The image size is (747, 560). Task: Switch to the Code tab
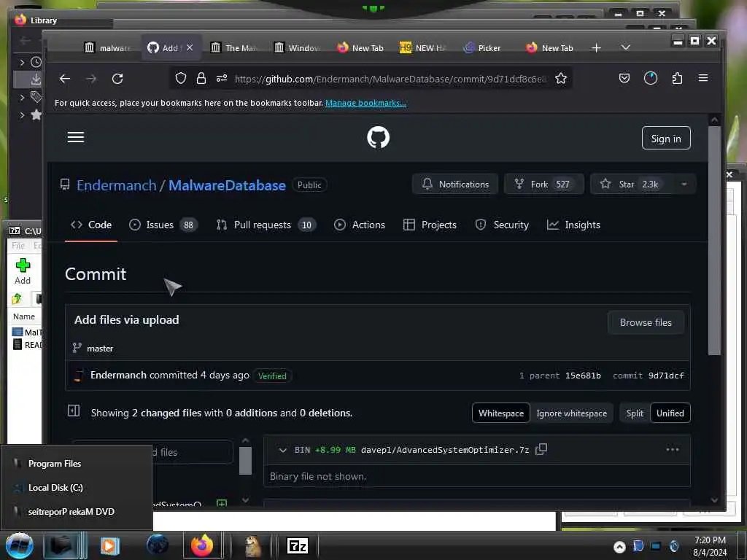click(91, 225)
